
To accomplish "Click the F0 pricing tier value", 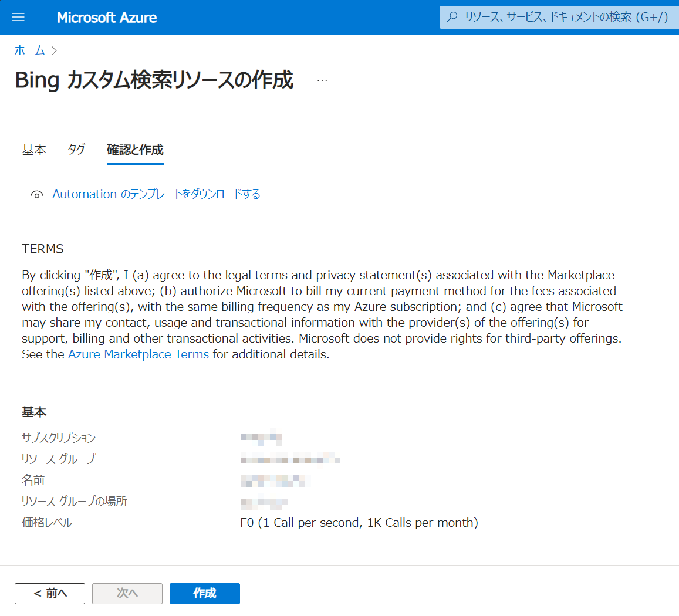I will (x=359, y=523).
